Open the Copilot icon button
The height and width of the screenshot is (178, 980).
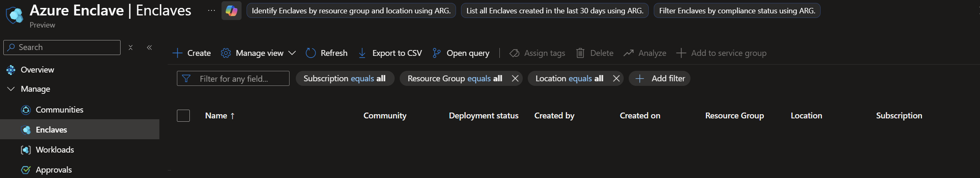[232, 11]
